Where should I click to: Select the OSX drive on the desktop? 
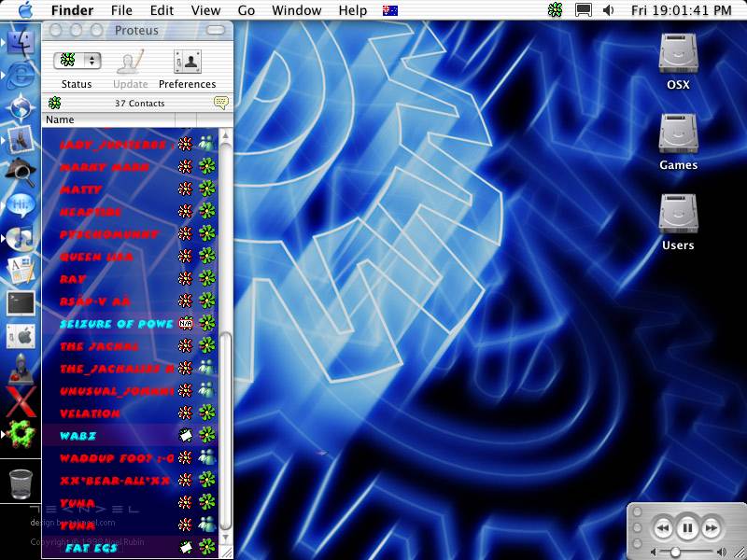(x=678, y=62)
